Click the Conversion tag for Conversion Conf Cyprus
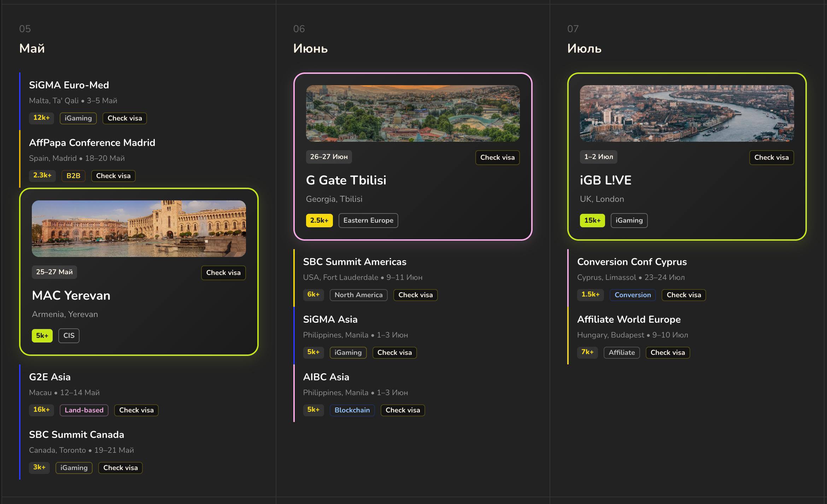827x504 pixels. point(632,295)
